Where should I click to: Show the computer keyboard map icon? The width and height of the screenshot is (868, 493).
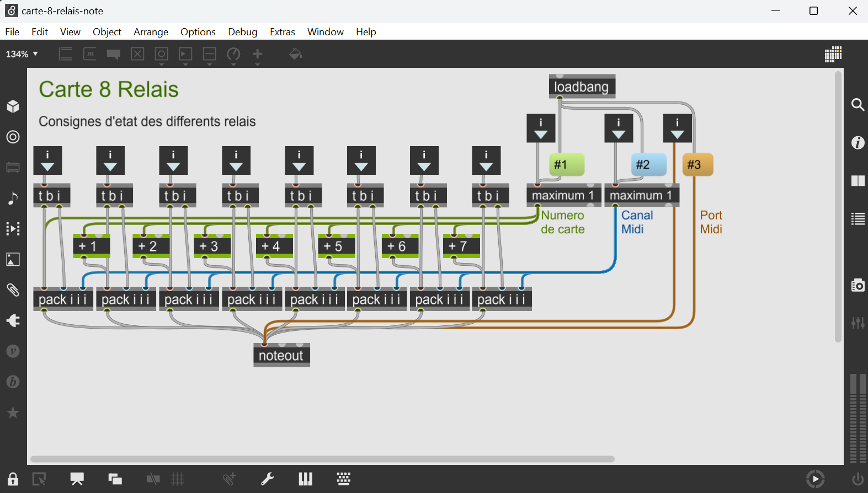pos(343,479)
